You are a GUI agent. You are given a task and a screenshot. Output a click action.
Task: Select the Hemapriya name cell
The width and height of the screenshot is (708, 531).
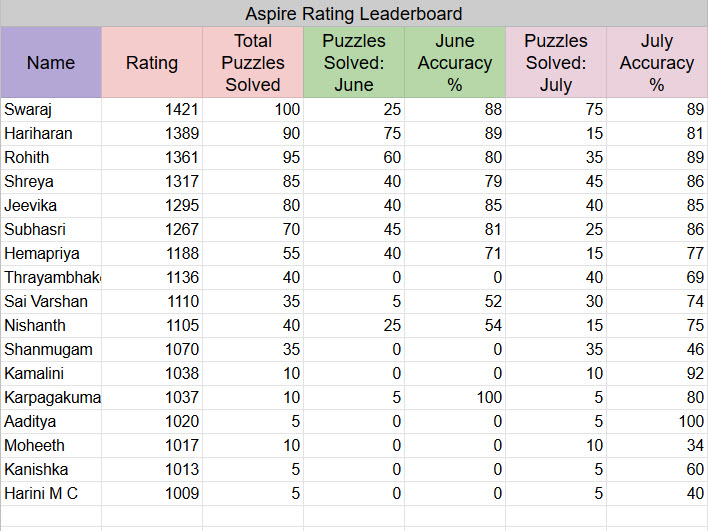click(51, 253)
